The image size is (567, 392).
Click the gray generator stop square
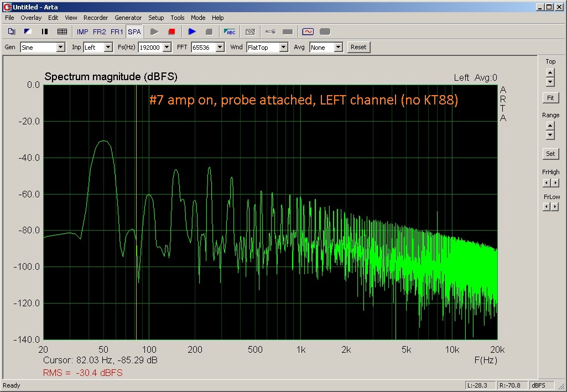pyautogui.click(x=209, y=32)
